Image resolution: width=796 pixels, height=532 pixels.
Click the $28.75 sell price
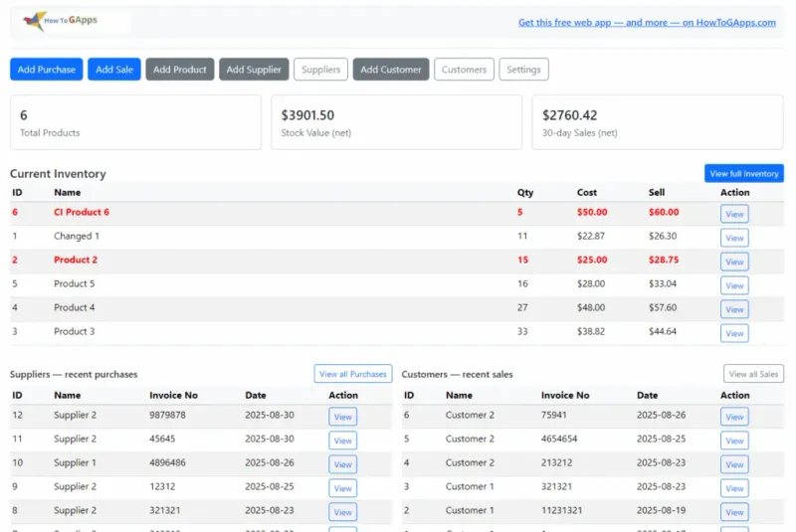pos(664,260)
